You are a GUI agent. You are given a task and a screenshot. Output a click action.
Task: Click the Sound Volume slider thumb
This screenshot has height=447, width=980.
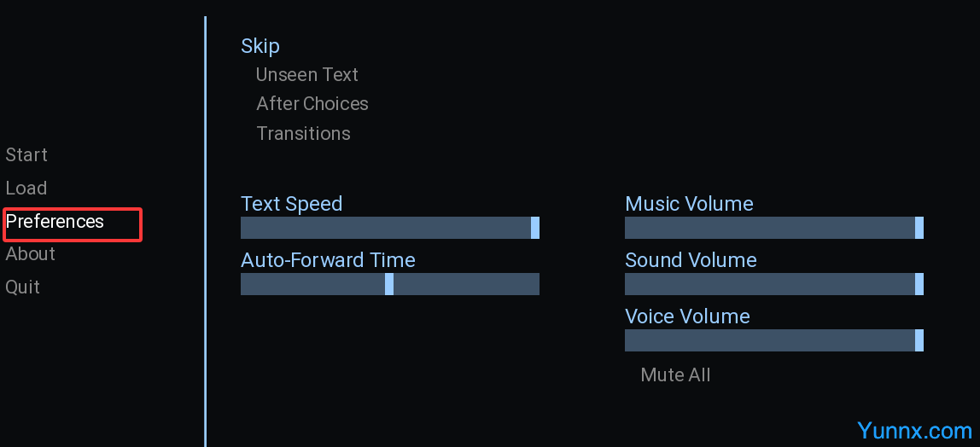pyautogui.click(x=919, y=284)
